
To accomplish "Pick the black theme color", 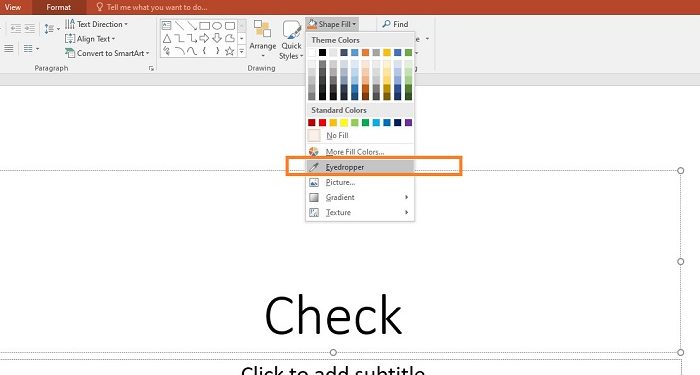I will (322, 53).
